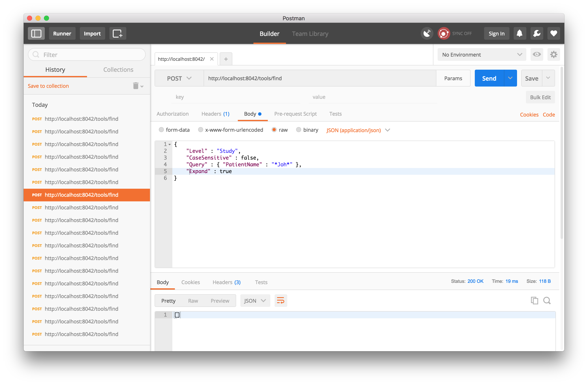Open the response Cookies tab
This screenshot has width=588, height=385.
click(191, 282)
